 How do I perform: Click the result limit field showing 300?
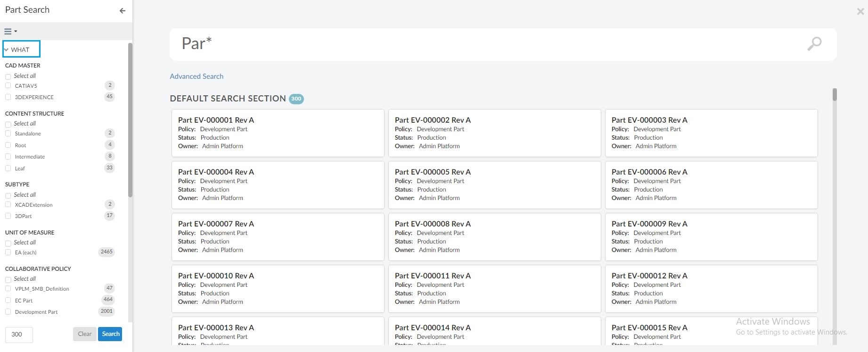pos(19,335)
